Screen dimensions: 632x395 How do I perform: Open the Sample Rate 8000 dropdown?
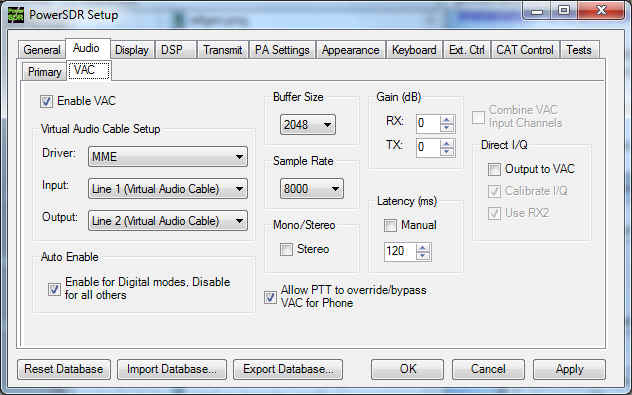pyautogui.click(x=312, y=189)
